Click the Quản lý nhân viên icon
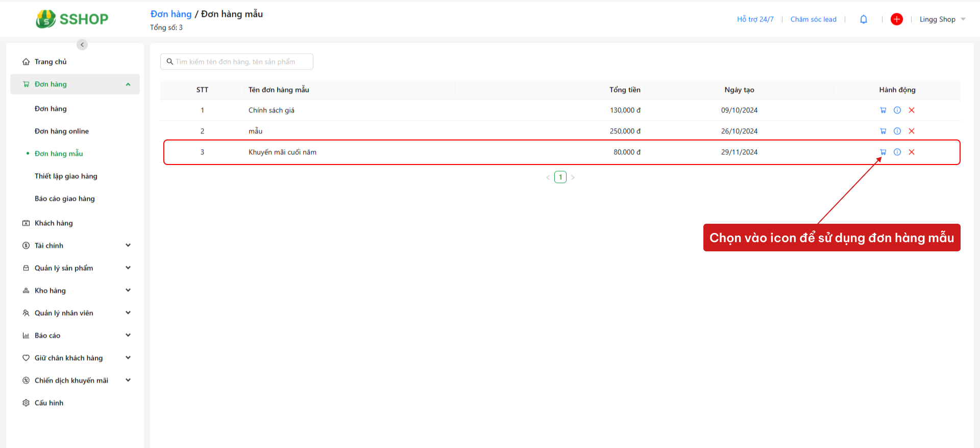980x448 pixels. point(26,313)
